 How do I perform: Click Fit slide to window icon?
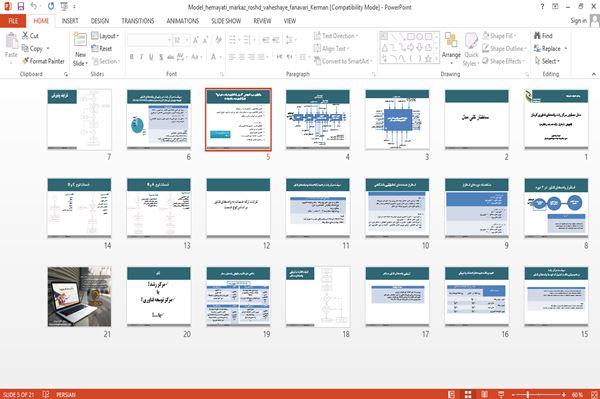(594, 394)
